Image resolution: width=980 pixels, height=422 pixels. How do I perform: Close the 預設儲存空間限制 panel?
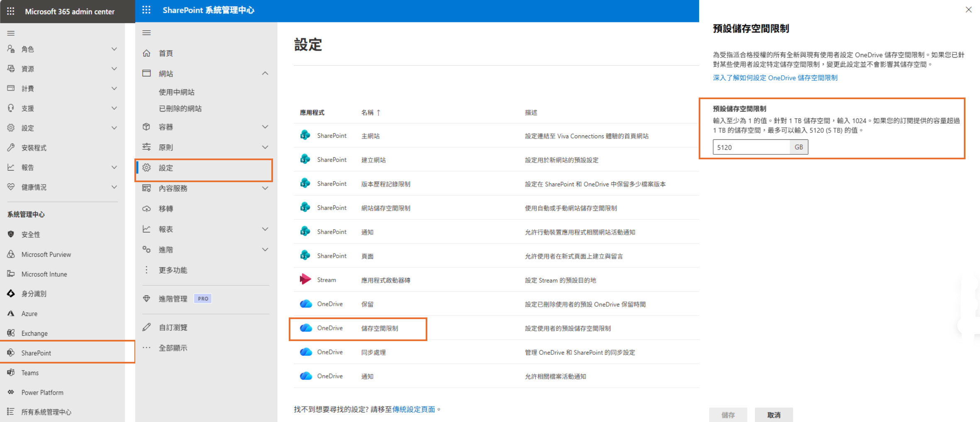point(968,10)
